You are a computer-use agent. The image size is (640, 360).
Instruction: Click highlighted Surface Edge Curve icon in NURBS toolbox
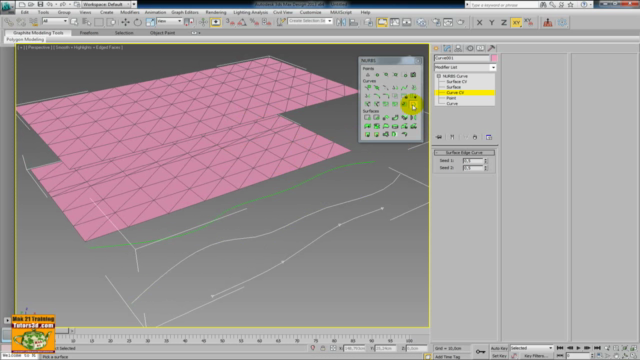413,105
